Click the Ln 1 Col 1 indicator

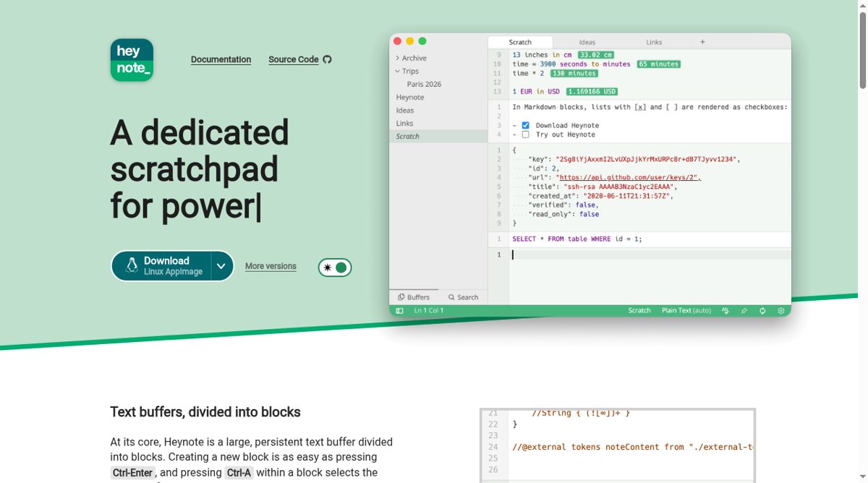click(x=429, y=310)
